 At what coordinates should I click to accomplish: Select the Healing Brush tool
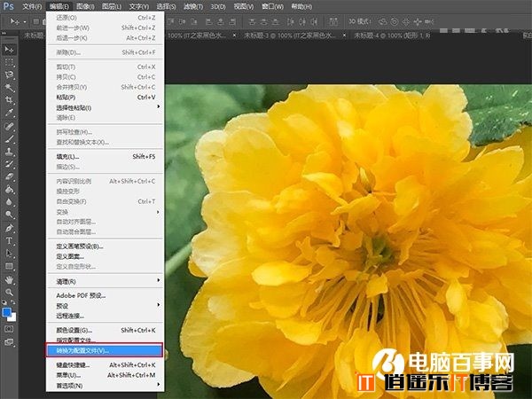point(9,127)
